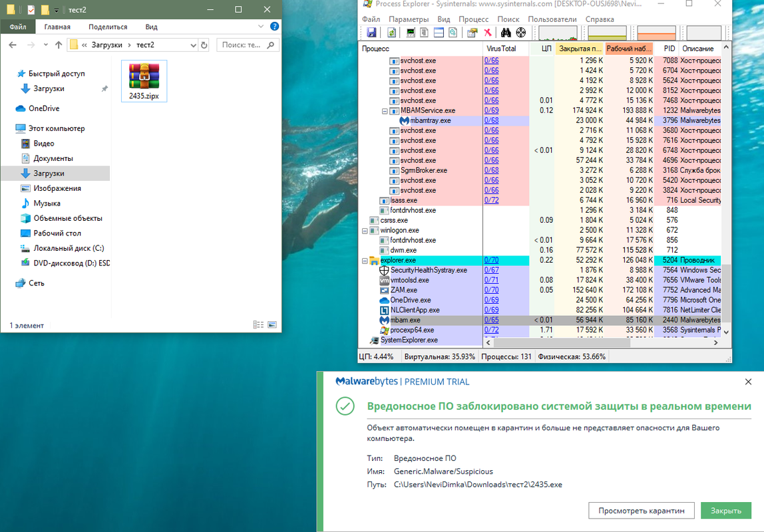Click red X Kill Process icon
This screenshot has height=532, width=764.
(x=487, y=33)
